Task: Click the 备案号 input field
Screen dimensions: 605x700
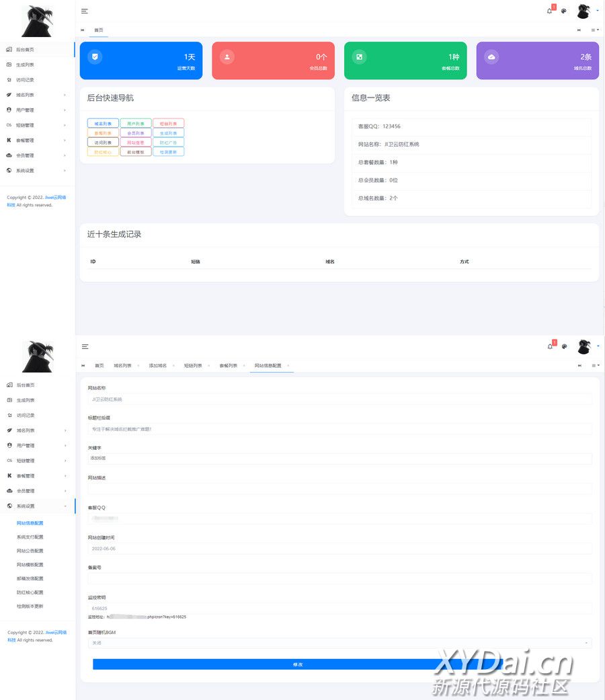Action: pos(339,578)
